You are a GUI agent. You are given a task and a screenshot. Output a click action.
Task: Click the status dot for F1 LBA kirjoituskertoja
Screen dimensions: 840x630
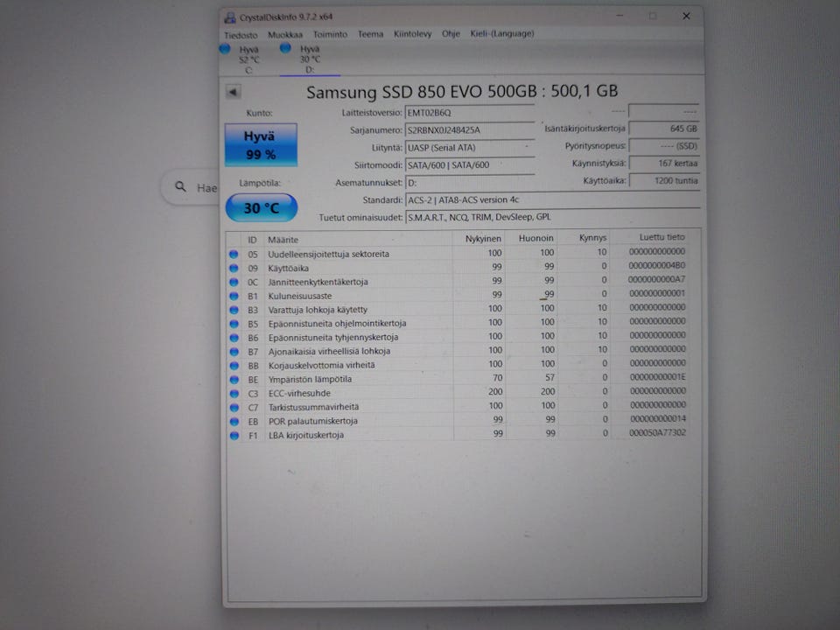[234, 436]
